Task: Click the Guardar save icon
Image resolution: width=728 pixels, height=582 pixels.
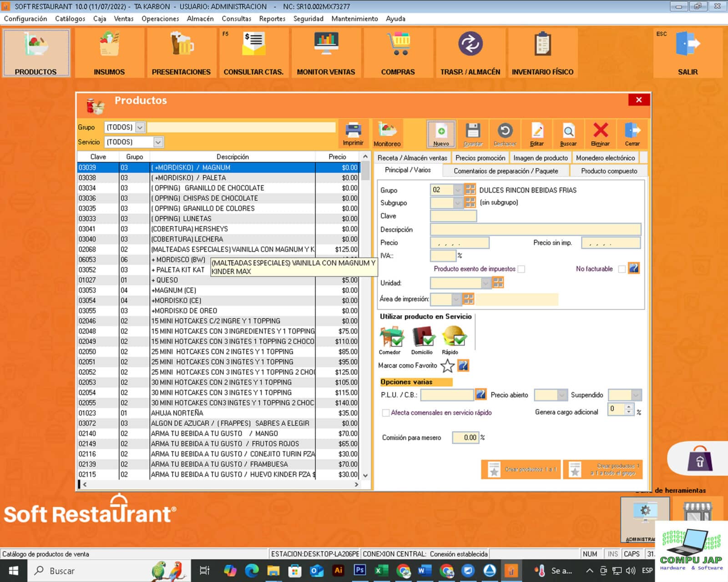Action: [473, 134]
